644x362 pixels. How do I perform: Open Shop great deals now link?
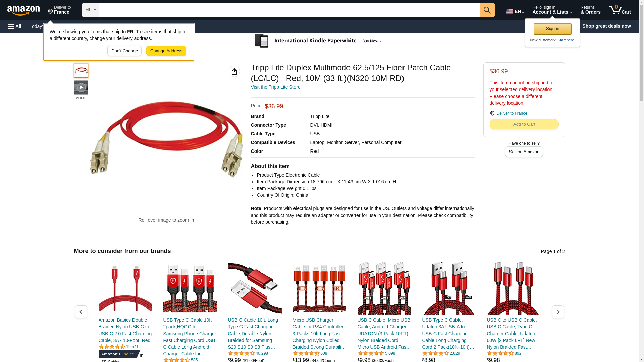click(606, 26)
